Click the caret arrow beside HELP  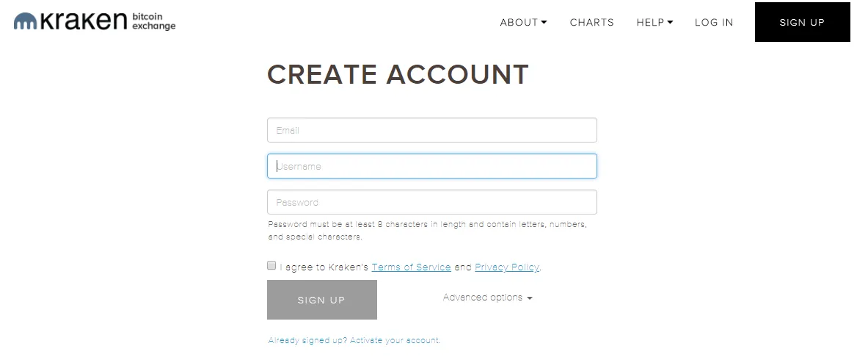click(x=670, y=22)
